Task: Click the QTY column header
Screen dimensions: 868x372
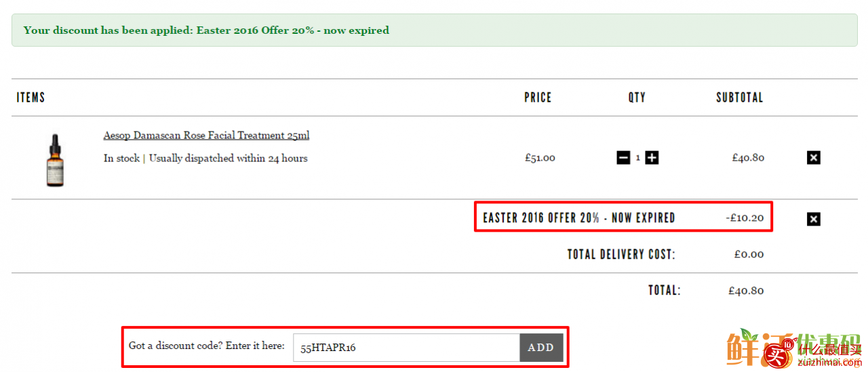Action: click(x=637, y=98)
